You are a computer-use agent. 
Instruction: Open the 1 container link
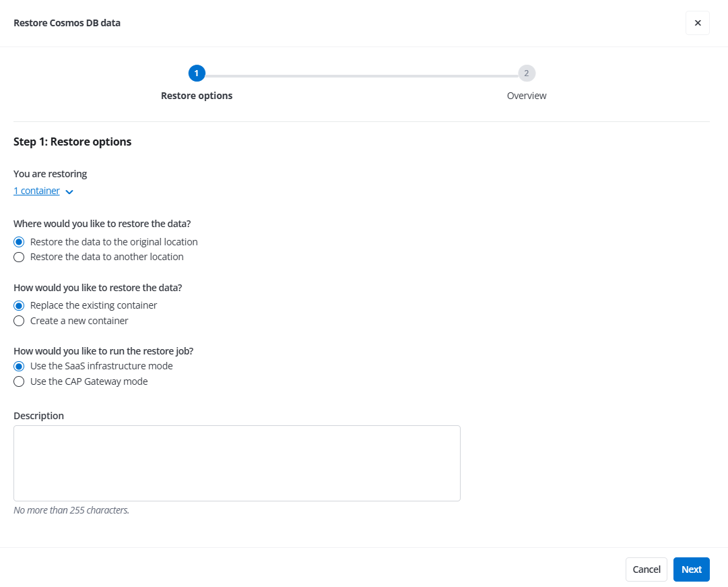pos(36,190)
